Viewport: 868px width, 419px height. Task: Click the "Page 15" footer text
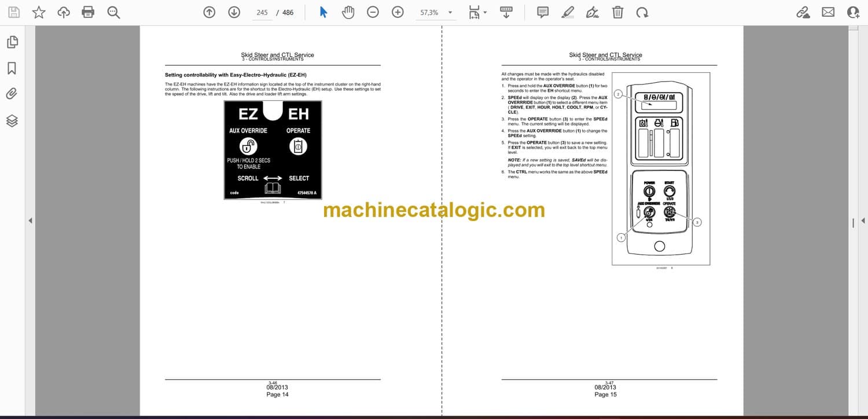605,395
